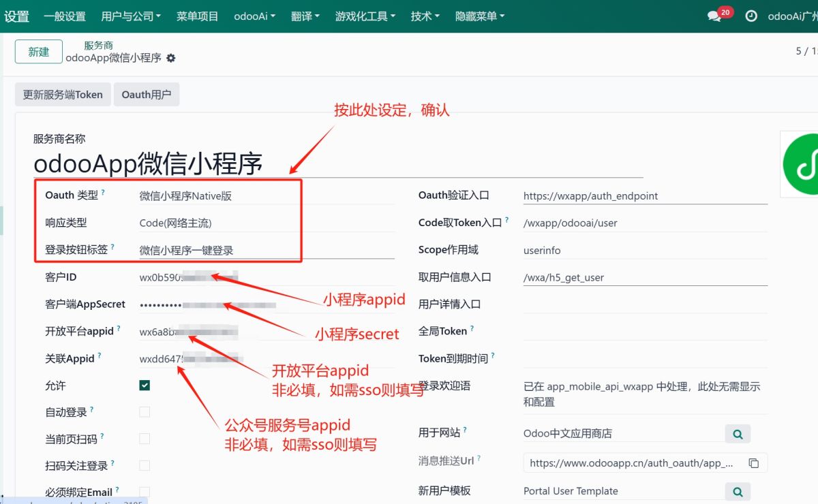
Task: Click the 更新服务端Token button
Action: point(63,95)
